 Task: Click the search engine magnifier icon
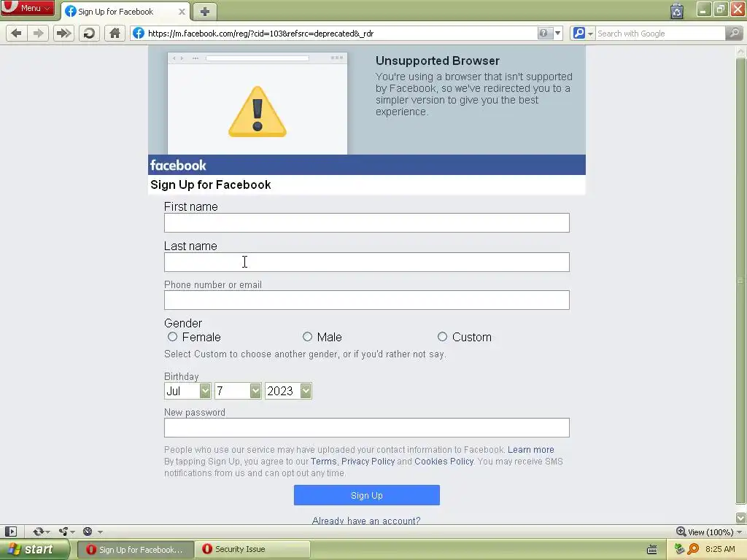pyautogui.click(x=578, y=34)
